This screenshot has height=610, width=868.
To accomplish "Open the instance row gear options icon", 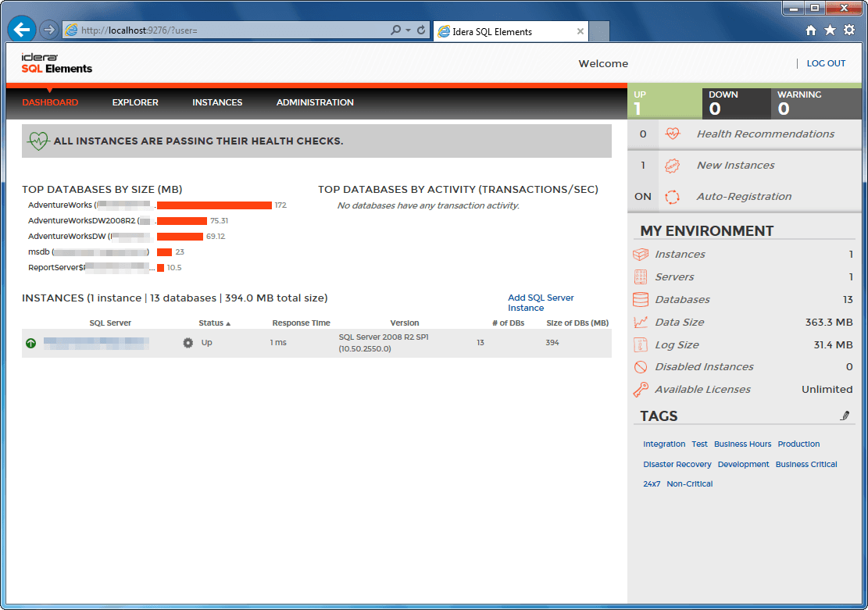I will pyautogui.click(x=188, y=343).
